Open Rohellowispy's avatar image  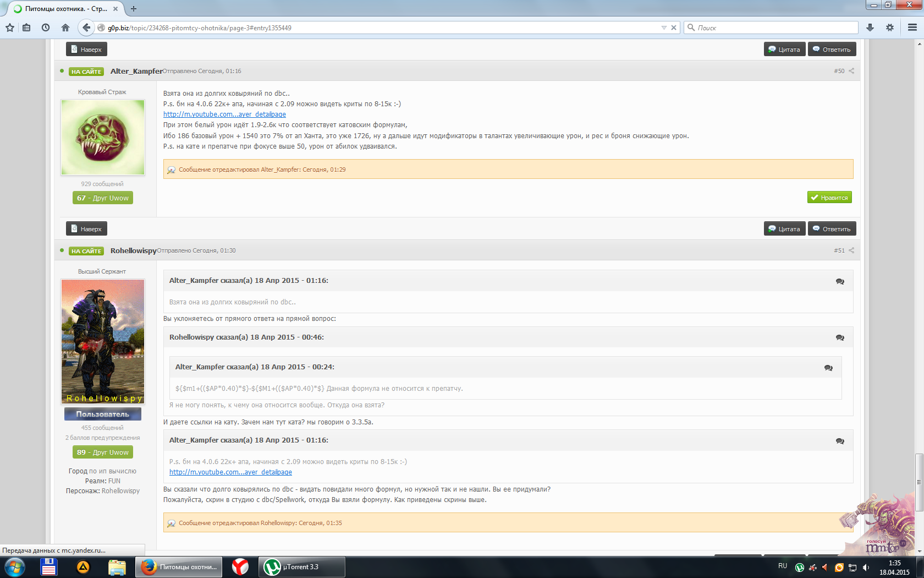pyautogui.click(x=103, y=341)
